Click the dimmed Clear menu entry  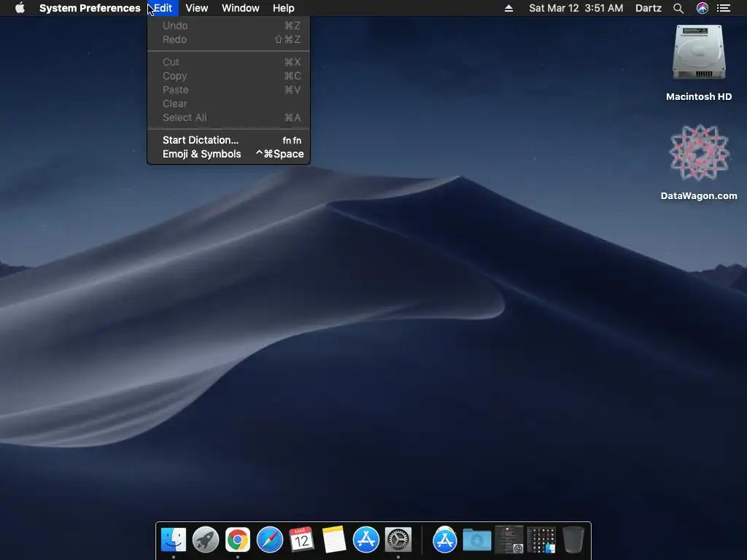228,104
